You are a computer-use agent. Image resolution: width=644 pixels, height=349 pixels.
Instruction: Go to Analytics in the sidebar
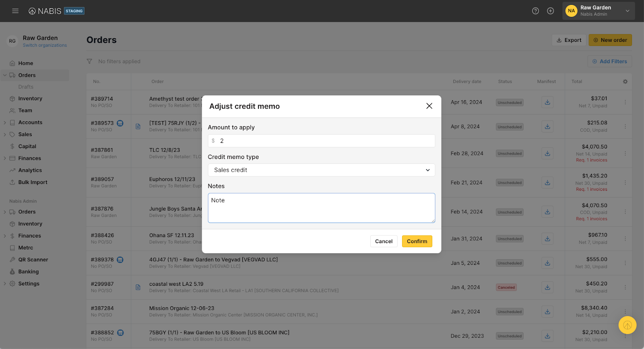[x=30, y=170]
